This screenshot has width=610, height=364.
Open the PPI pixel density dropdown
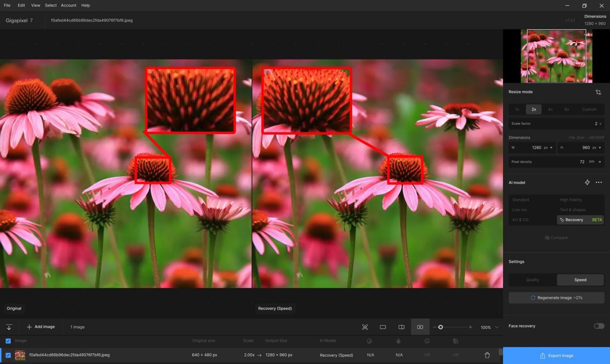pyautogui.click(x=600, y=162)
